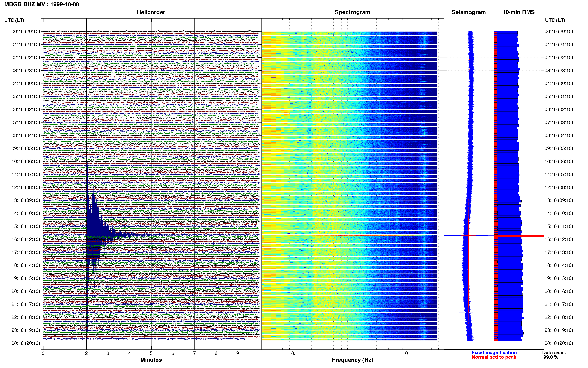Click the left time label '16:10 (12:10)'
This screenshot has height=368, width=588.
click(26, 239)
